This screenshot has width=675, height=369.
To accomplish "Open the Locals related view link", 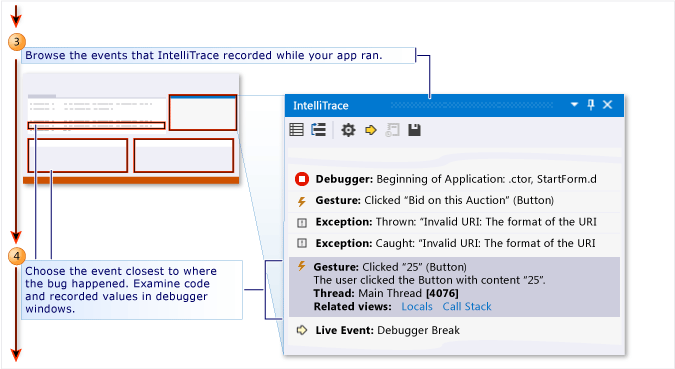I will click(x=417, y=307).
